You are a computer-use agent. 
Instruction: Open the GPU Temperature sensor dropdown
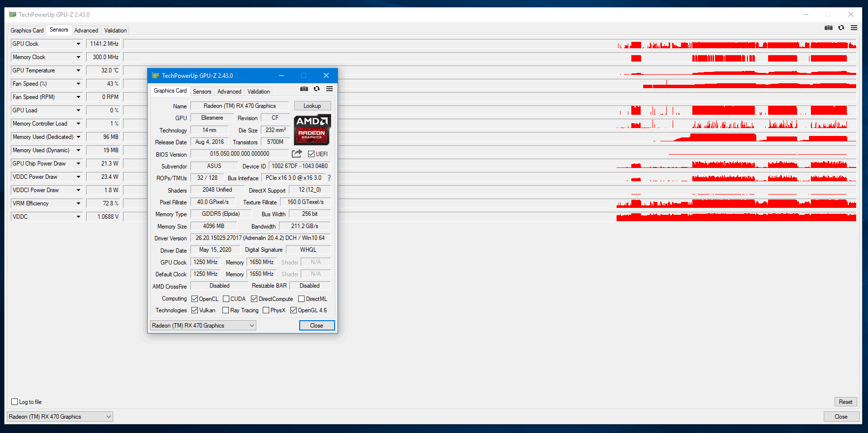tap(78, 70)
